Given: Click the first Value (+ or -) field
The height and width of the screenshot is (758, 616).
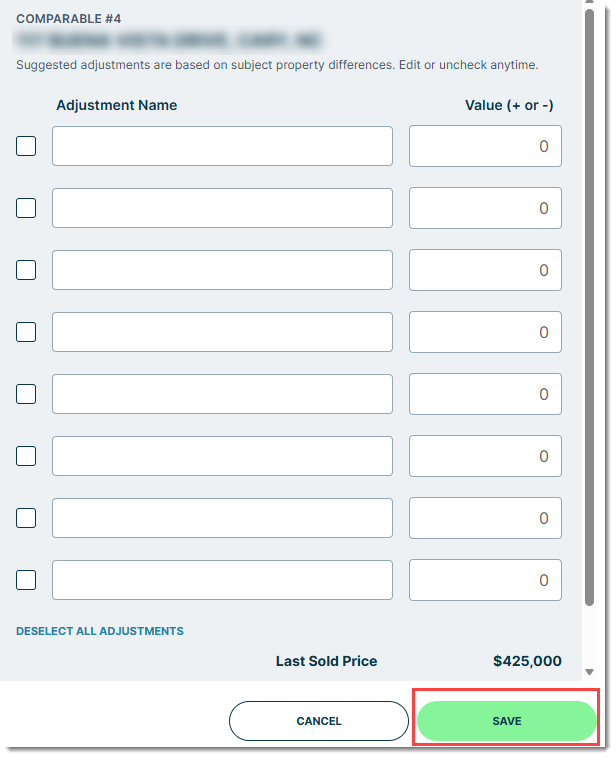Looking at the screenshot, I should tap(485, 146).
